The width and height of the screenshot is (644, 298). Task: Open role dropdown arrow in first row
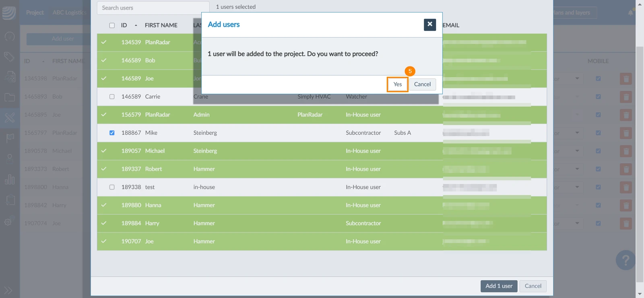(x=577, y=78)
